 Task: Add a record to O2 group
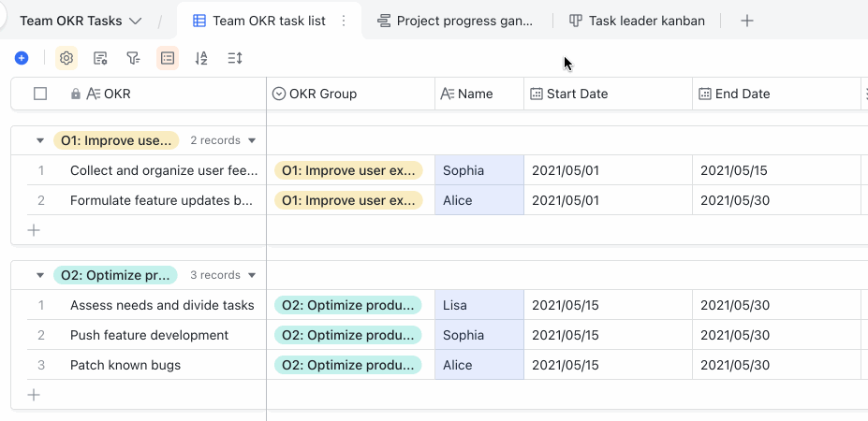click(34, 395)
